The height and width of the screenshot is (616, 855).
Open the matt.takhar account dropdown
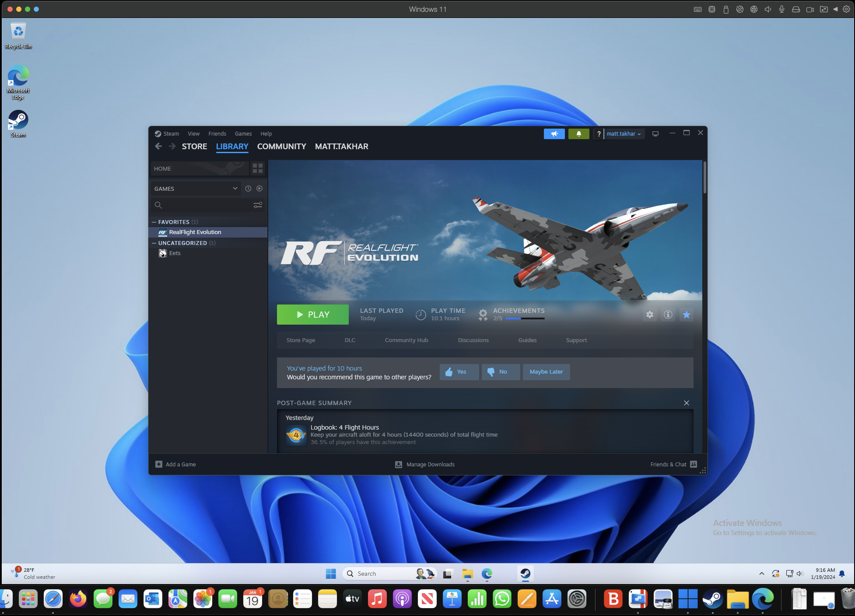click(x=623, y=134)
